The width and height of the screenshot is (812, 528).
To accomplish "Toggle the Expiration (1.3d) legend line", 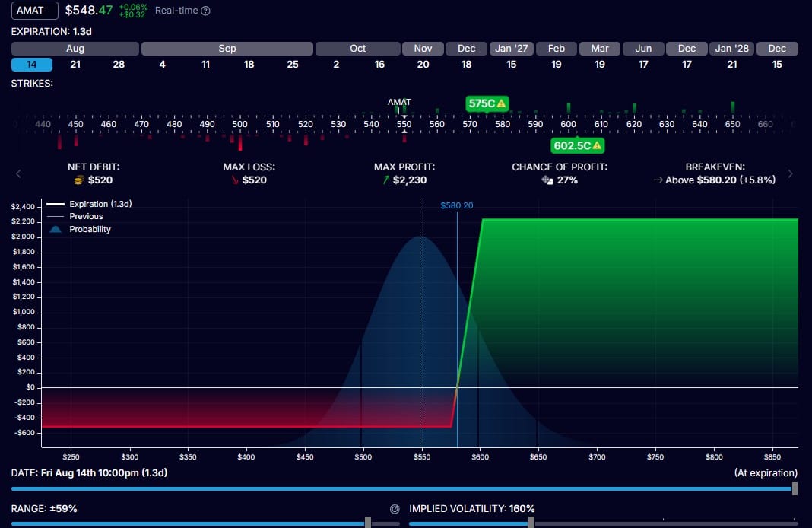I will tap(89, 204).
